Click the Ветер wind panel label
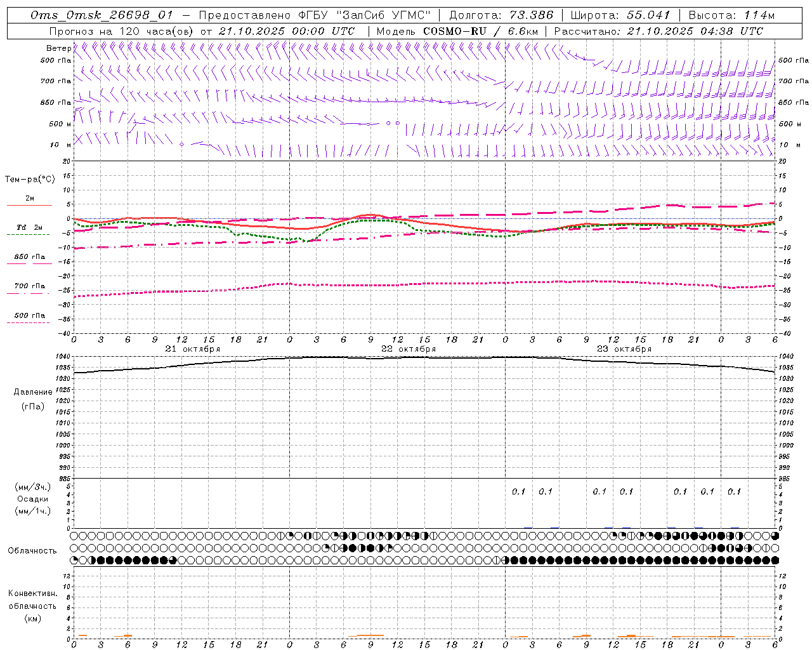 [58, 48]
